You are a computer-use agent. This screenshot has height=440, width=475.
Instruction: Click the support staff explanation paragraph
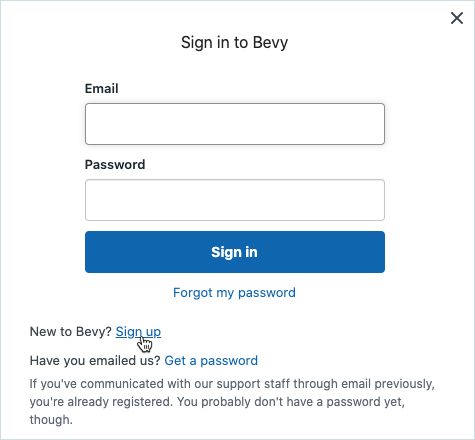[x=232, y=402]
